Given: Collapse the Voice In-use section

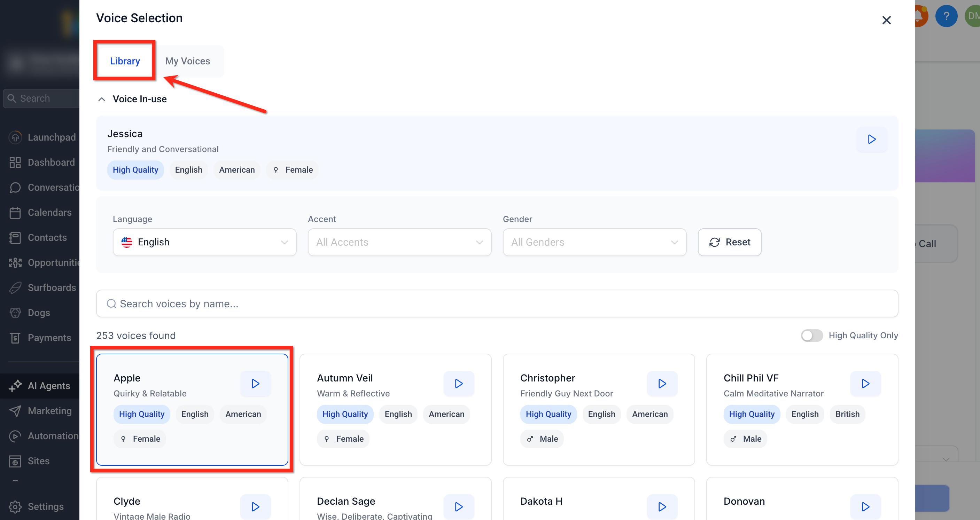Looking at the screenshot, I should pyautogui.click(x=102, y=99).
